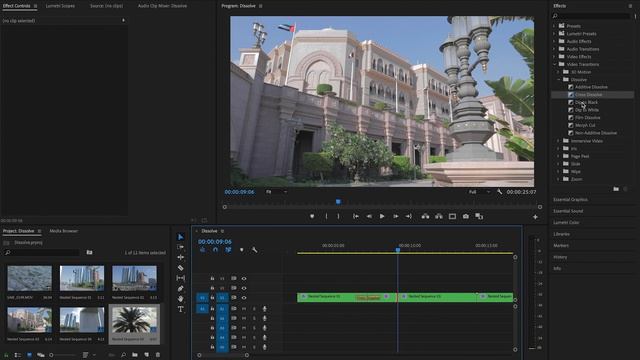Switch to Effect Controls tab
This screenshot has width=640, height=360.
click(17, 6)
